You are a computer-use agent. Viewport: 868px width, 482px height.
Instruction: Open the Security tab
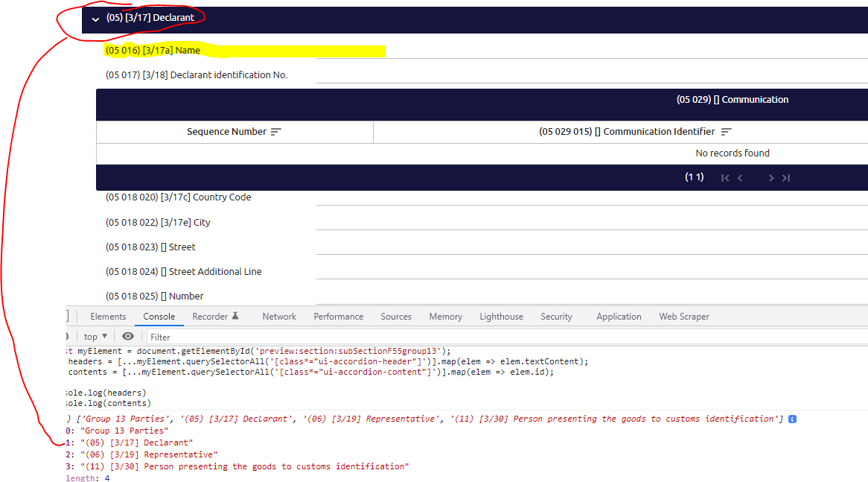coord(556,317)
